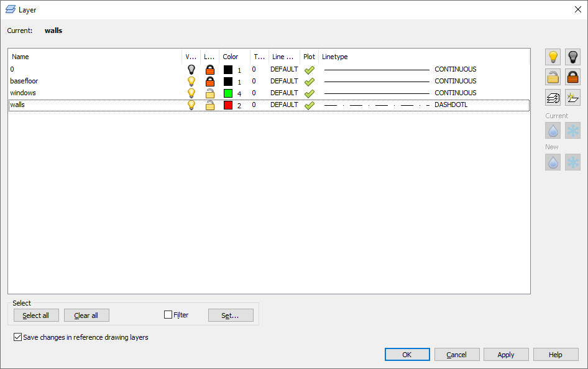Screen dimensions: 588x369
Task: Sort layers by the Name column header
Action: tap(20, 57)
